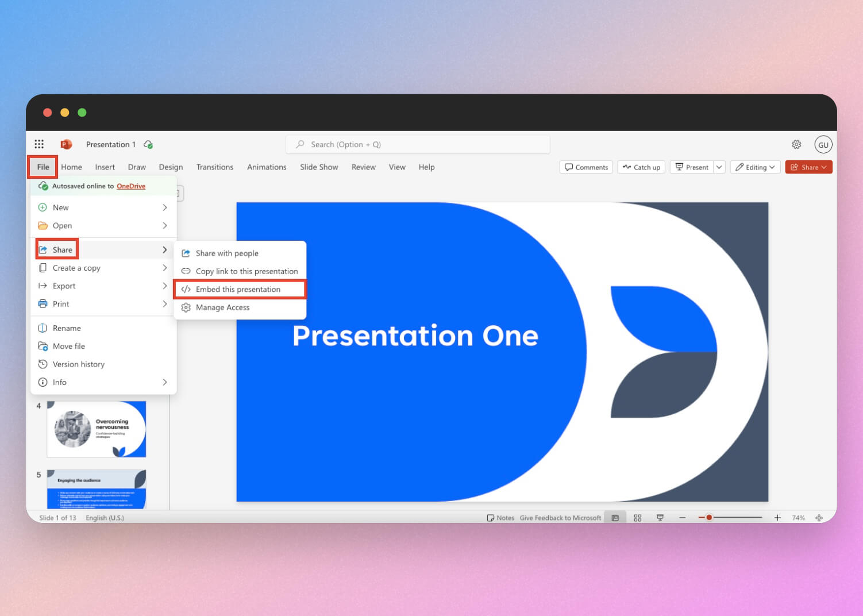The width and height of the screenshot is (863, 616).
Task: Open the app launcher grid icon
Action: click(x=39, y=144)
